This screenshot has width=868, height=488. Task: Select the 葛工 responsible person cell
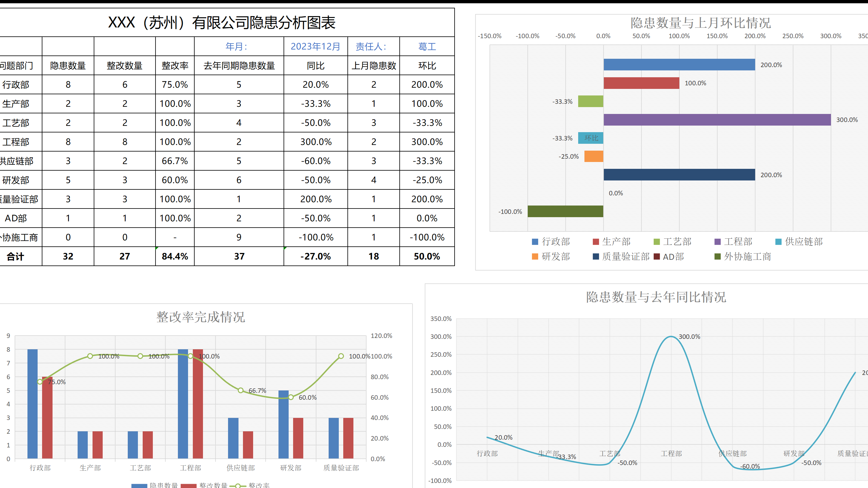point(427,47)
